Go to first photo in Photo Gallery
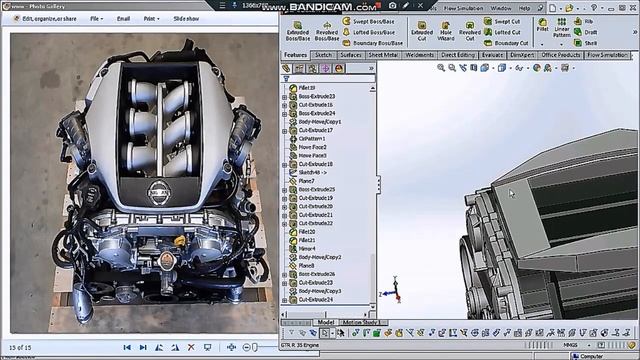The height and width of the screenshot is (360, 640). (x=127, y=347)
